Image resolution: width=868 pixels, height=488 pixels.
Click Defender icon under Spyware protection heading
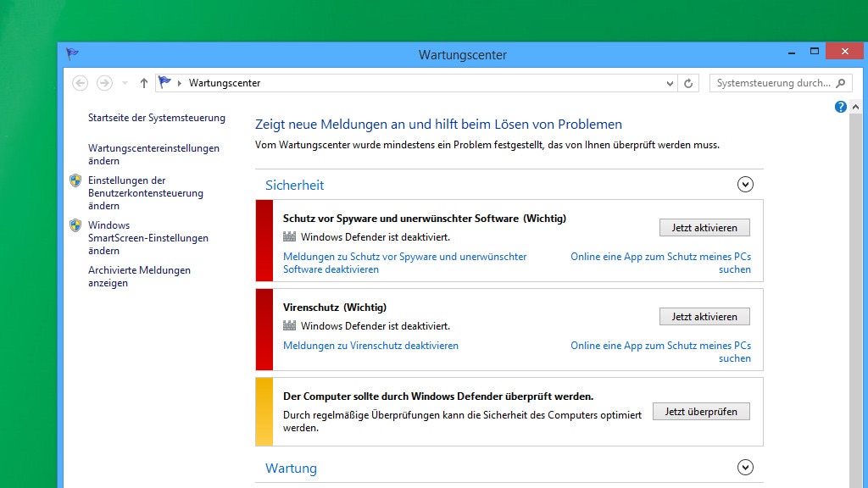click(x=290, y=237)
